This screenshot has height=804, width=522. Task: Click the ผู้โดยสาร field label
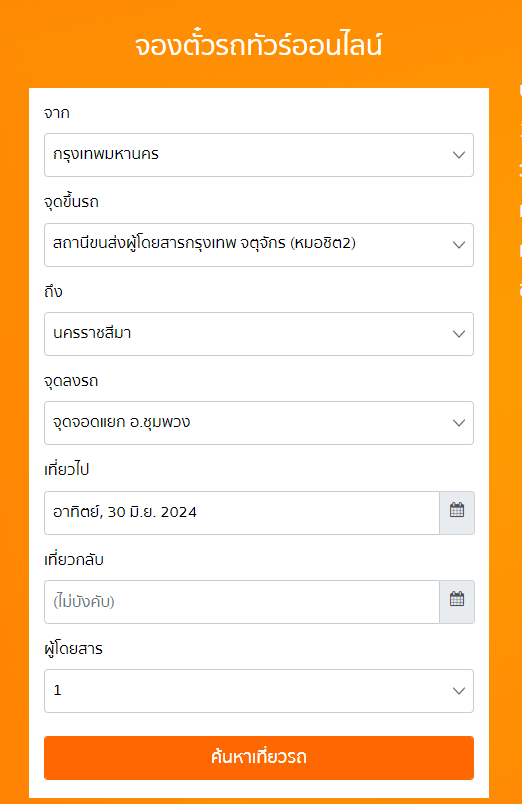click(x=73, y=649)
